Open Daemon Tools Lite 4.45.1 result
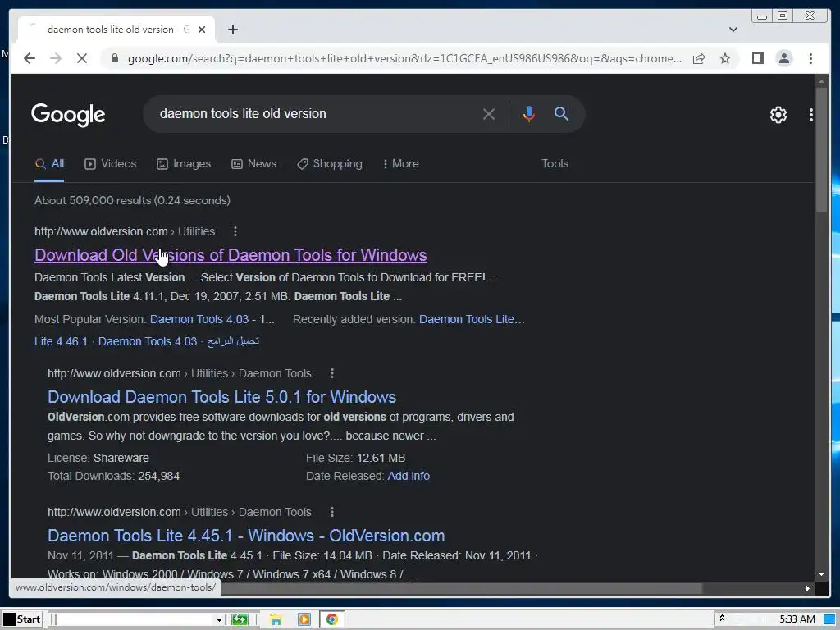Screen dimensions: 840x630 [x=246, y=536]
